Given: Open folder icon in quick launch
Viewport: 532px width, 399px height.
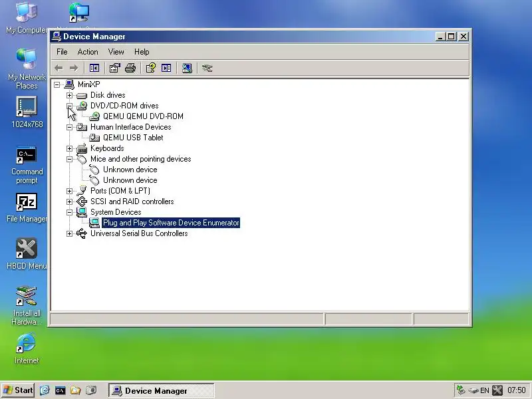Looking at the screenshot, I should tap(76, 390).
